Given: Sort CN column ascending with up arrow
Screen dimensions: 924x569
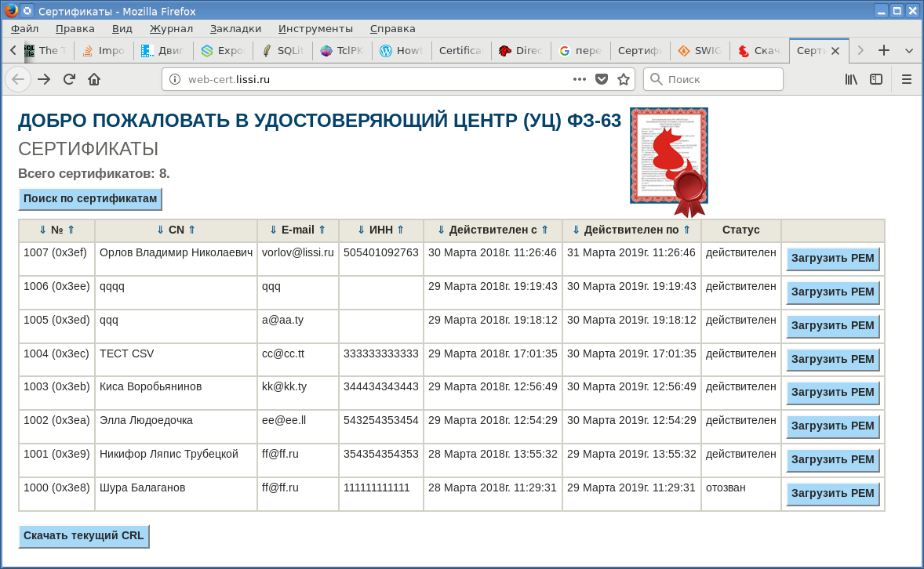Looking at the screenshot, I should point(191,230).
